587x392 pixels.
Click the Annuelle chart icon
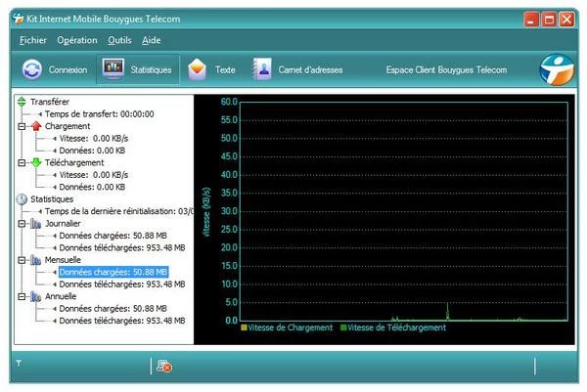coord(36,296)
